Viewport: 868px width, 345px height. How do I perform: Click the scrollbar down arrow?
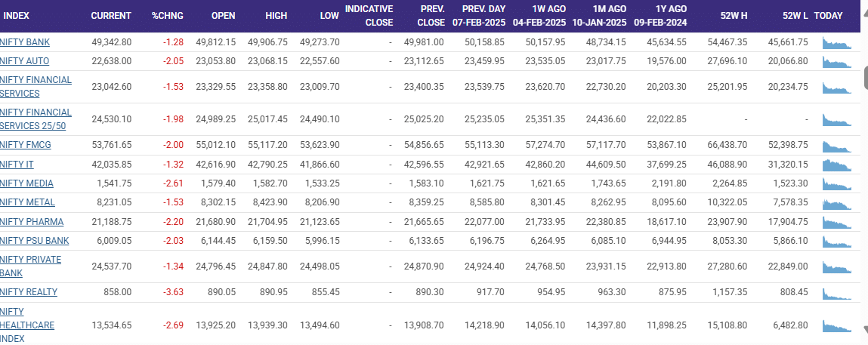[x=865, y=330]
